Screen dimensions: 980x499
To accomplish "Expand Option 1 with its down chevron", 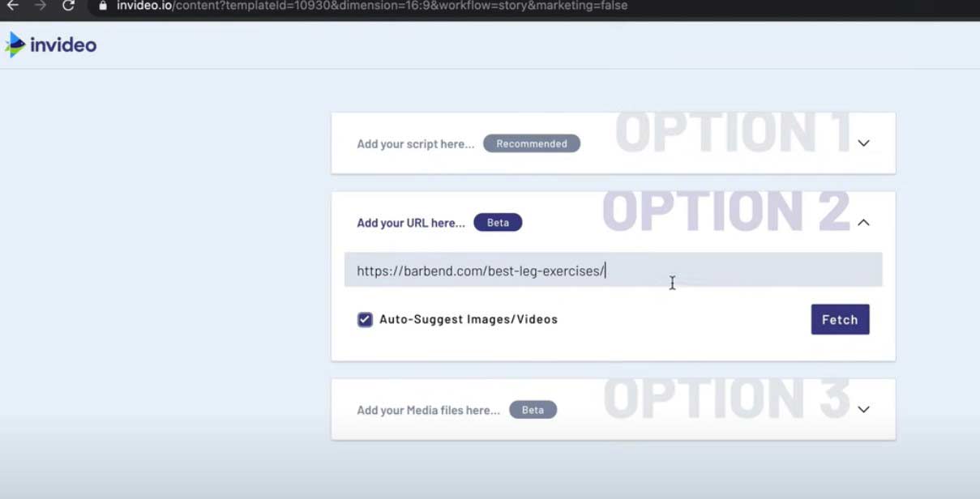I will tap(863, 143).
